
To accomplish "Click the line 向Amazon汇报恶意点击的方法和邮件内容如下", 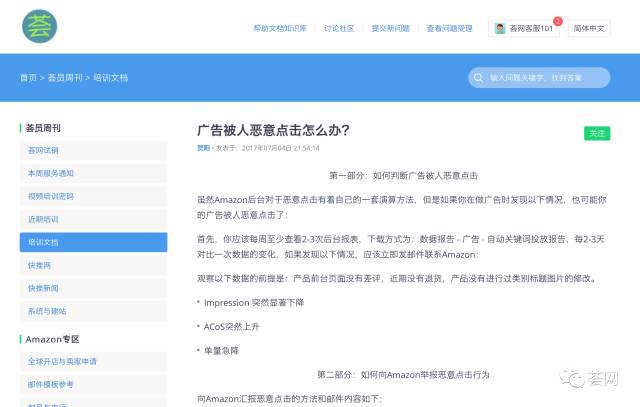I will [290, 399].
